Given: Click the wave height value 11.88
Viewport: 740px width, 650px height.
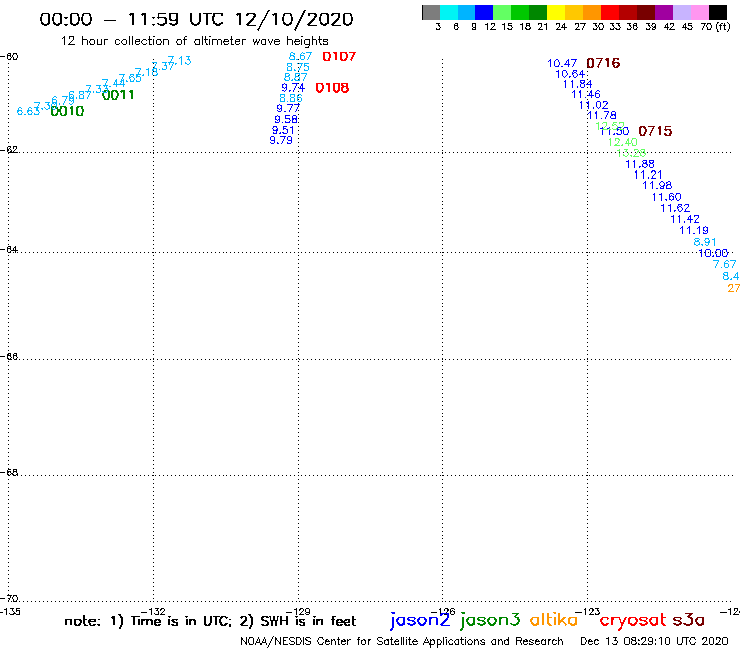Looking at the screenshot, I should click(x=640, y=164).
